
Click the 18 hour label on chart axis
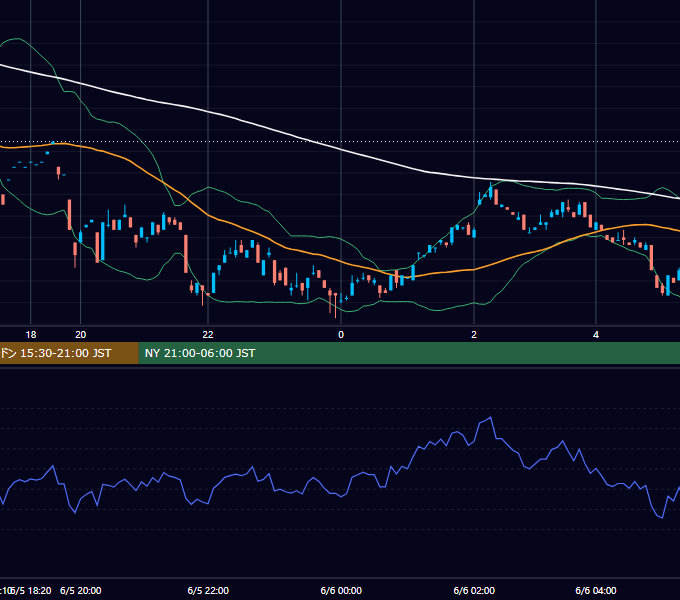[31, 335]
